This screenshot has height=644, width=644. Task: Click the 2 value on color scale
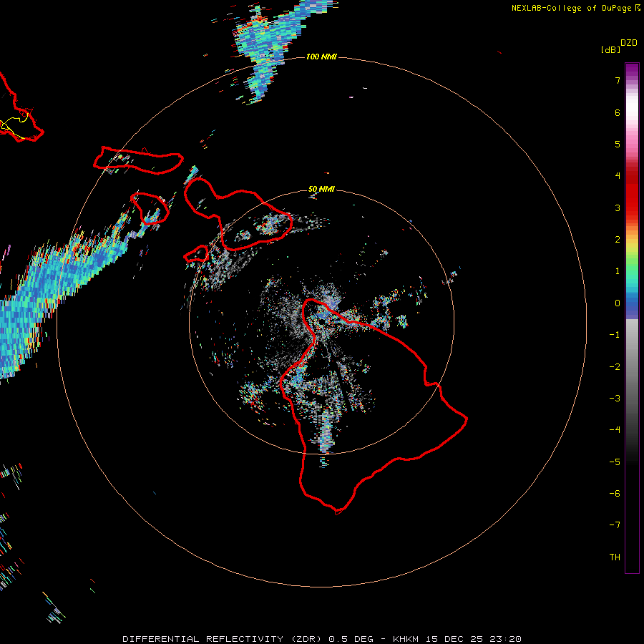pyautogui.click(x=618, y=240)
